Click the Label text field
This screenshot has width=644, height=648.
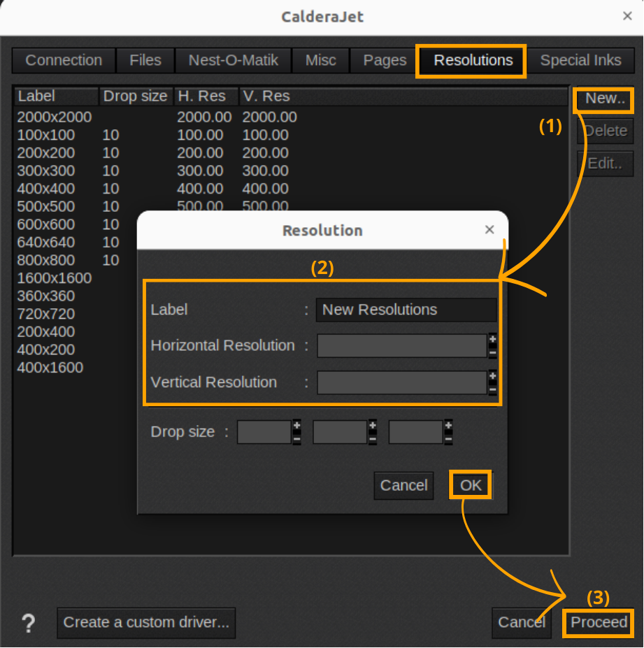click(x=406, y=310)
